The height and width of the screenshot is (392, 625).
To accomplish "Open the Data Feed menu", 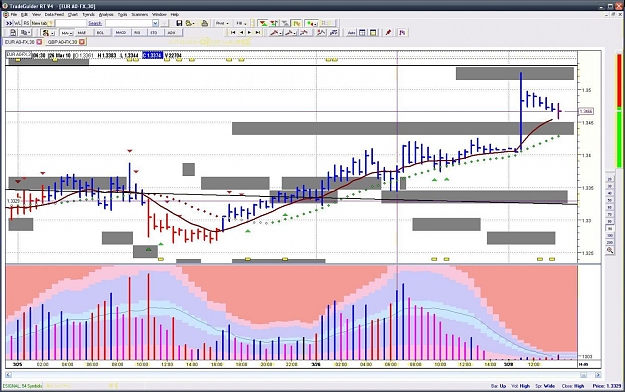I will click(54, 14).
